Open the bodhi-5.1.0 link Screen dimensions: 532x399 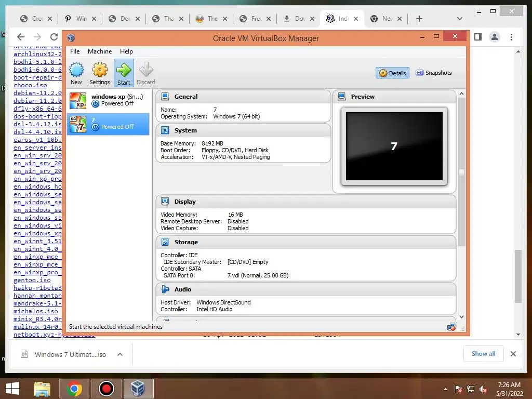coord(37,62)
